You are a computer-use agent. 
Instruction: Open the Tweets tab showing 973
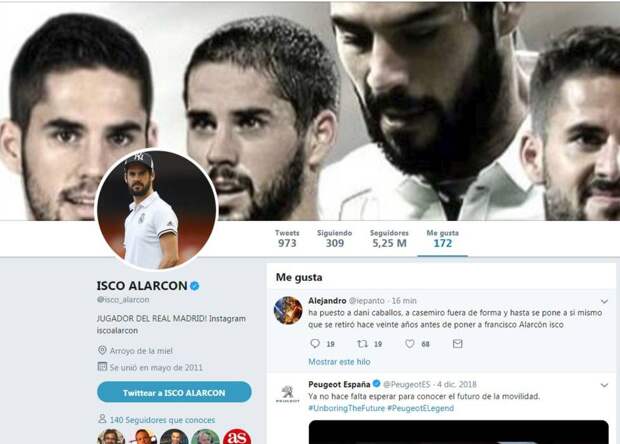point(287,238)
